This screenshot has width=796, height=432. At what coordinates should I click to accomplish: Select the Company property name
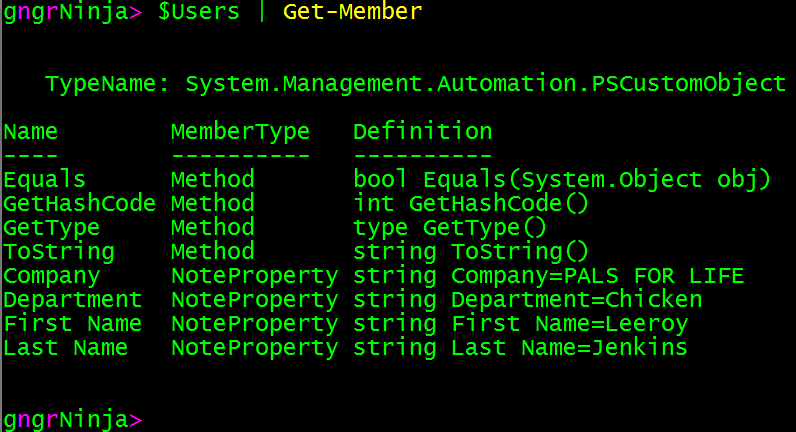tap(52, 276)
